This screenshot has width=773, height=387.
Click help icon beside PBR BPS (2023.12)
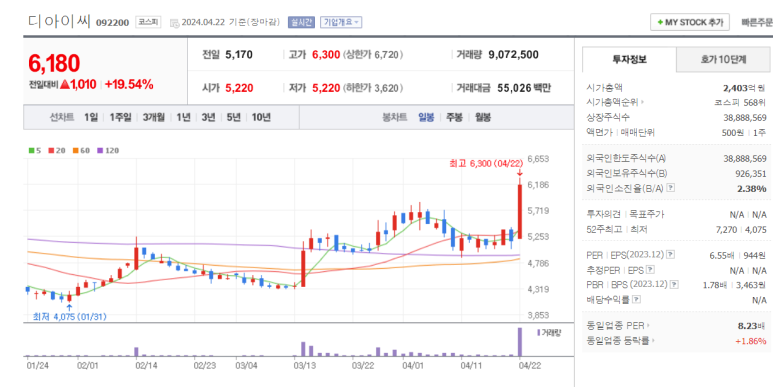[674, 284]
